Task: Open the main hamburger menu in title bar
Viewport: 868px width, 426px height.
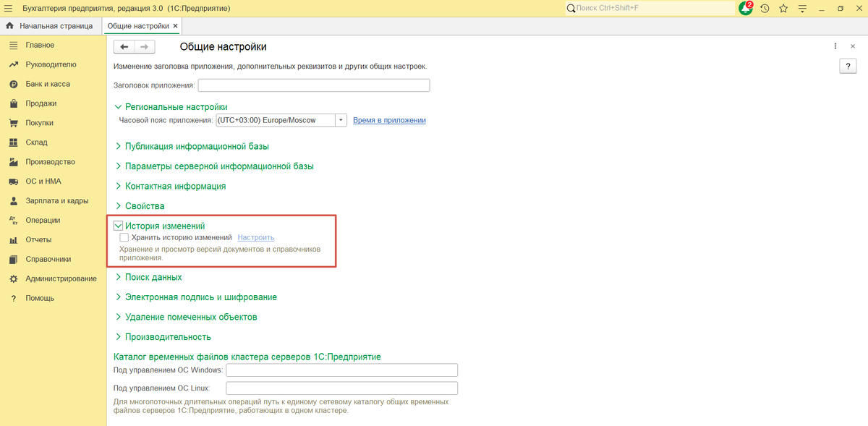Action: (8, 7)
